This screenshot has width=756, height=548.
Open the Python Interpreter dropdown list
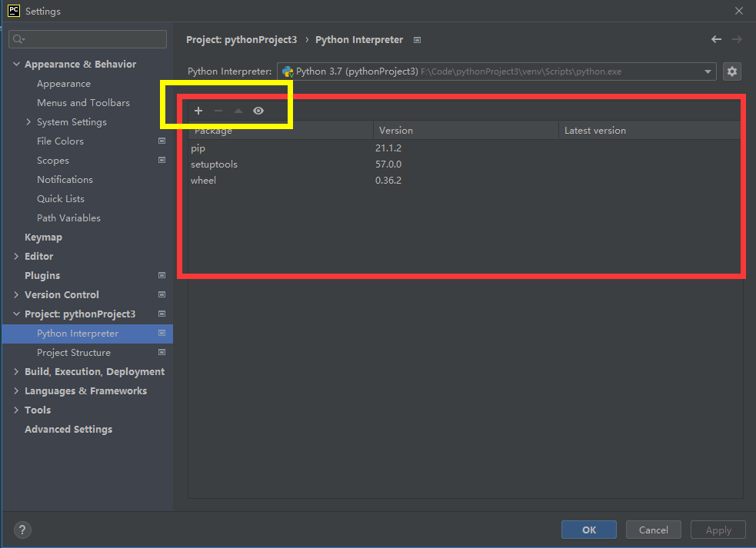coord(708,71)
